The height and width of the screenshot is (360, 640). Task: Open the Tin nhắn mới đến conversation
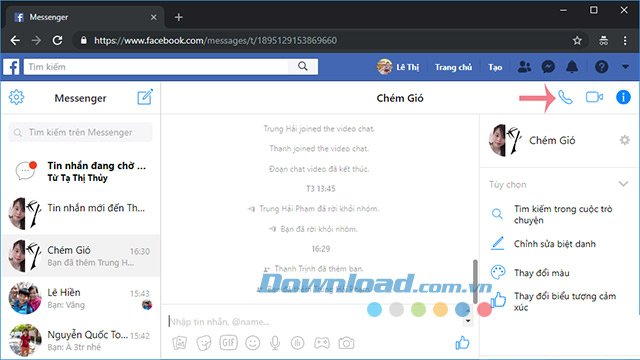[80, 213]
